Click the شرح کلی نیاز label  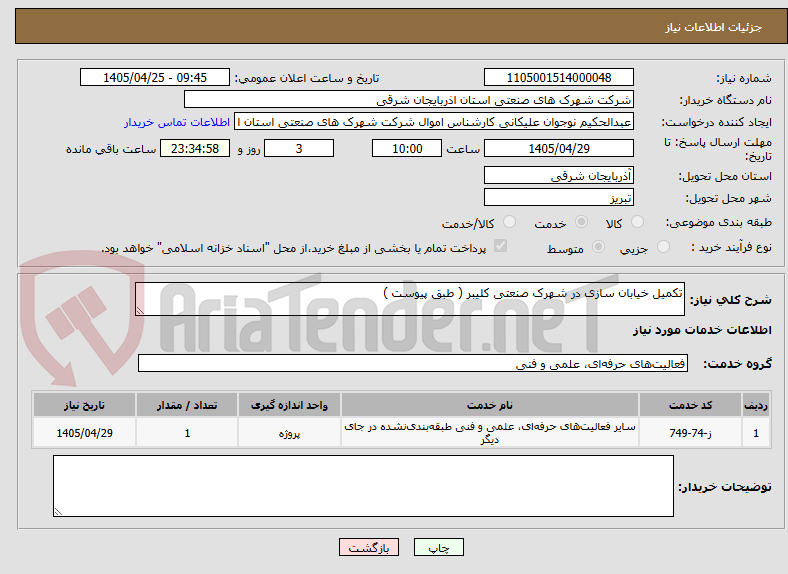tap(731, 300)
